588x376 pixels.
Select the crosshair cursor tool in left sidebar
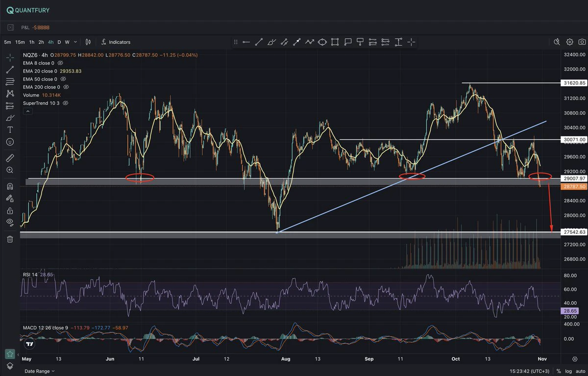(10, 57)
